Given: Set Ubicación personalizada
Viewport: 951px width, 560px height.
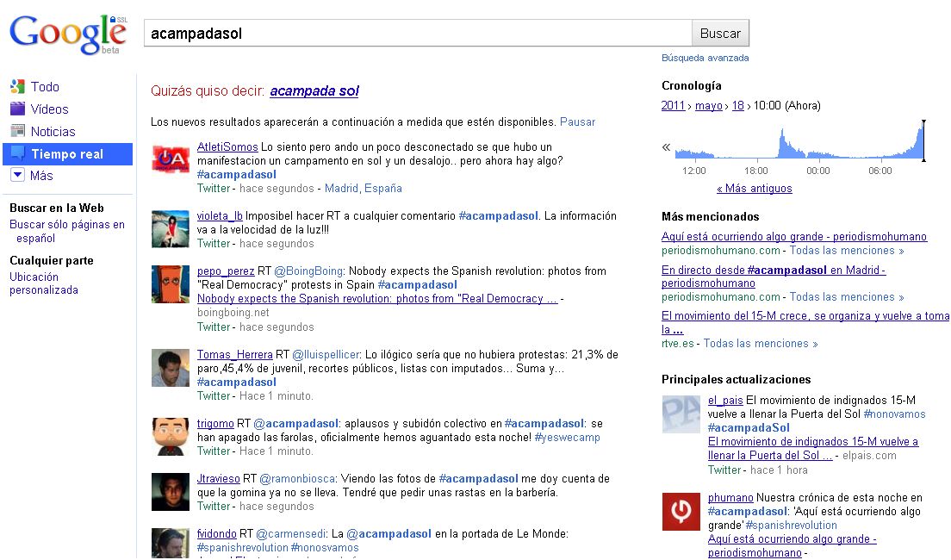Looking at the screenshot, I should 43,283.
